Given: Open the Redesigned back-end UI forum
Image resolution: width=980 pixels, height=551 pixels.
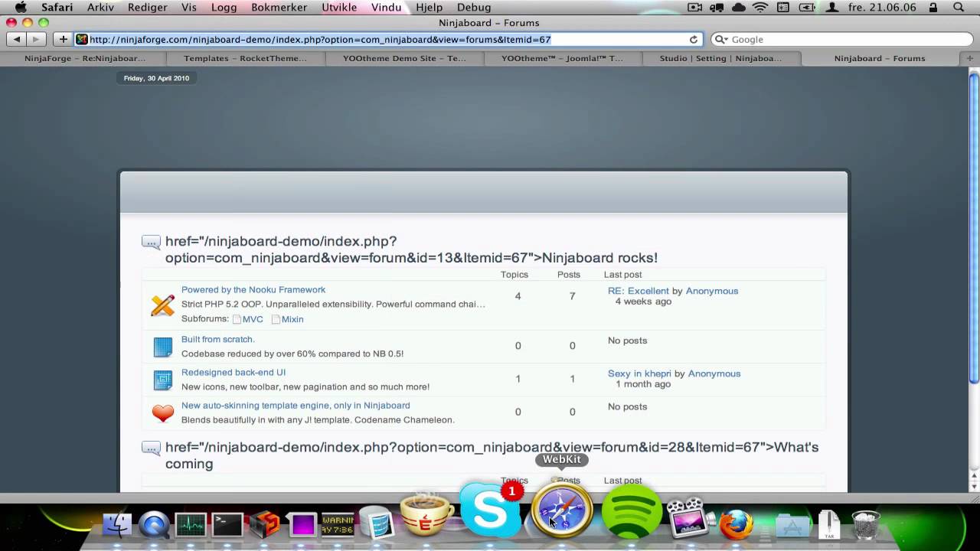Looking at the screenshot, I should coord(234,373).
